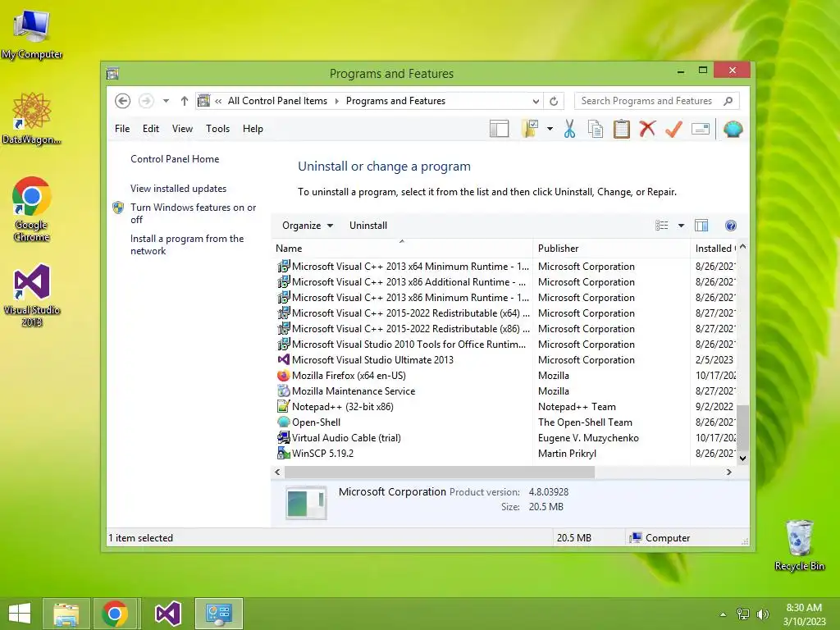Click the Change your view icon
This screenshot has width=840, height=630.
pyautogui.click(x=662, y=226)
